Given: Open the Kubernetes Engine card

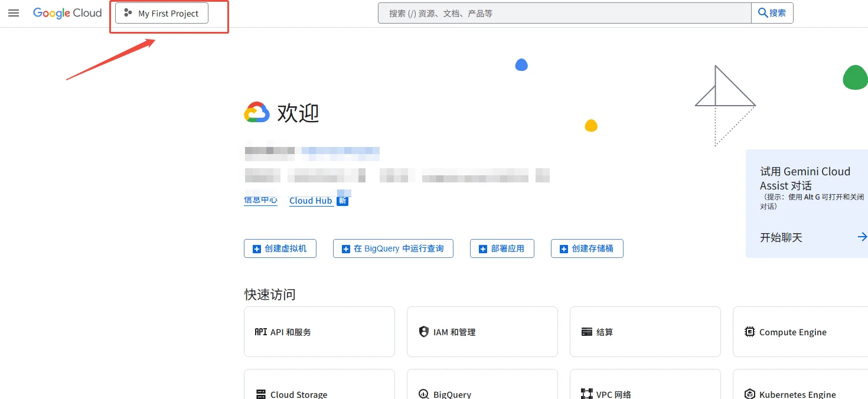Looking at the screenshot, I should pos(800,388).
